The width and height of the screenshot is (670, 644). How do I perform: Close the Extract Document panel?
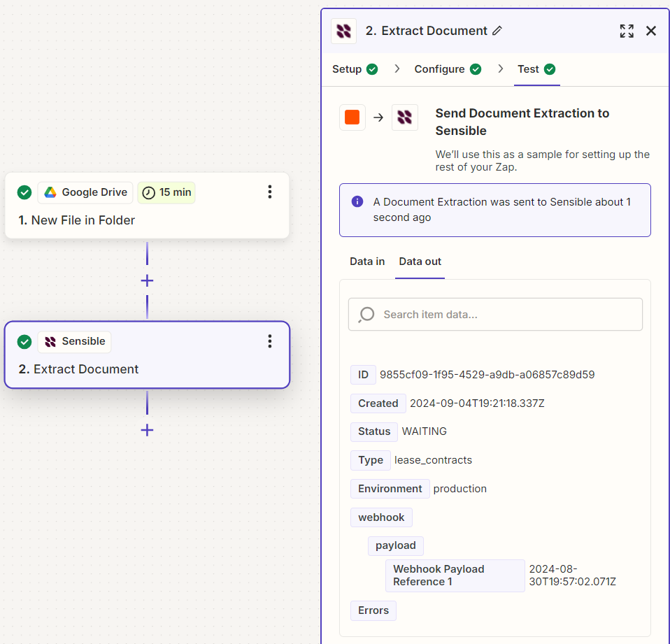651,31
